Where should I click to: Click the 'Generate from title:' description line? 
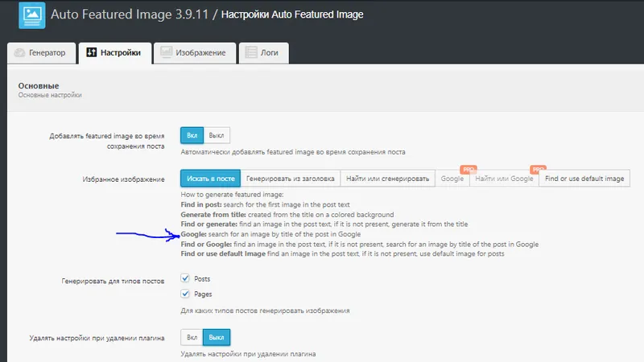click(x=287, y=215)
